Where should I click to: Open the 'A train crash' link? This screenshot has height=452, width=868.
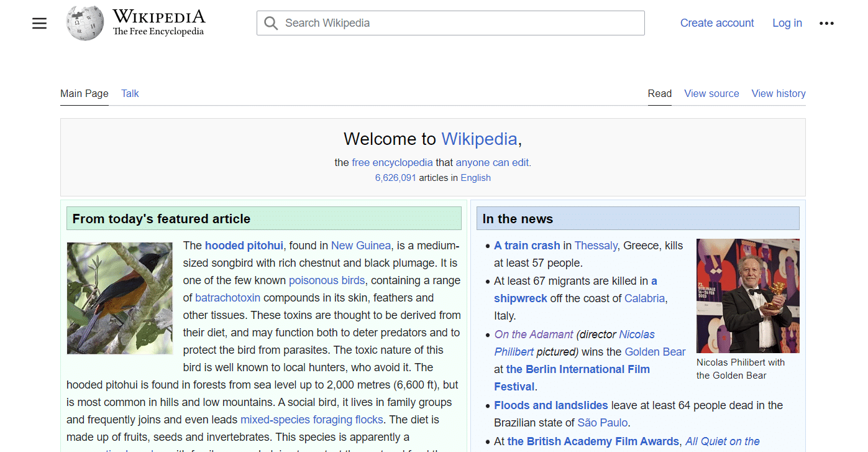pos(527,246)
